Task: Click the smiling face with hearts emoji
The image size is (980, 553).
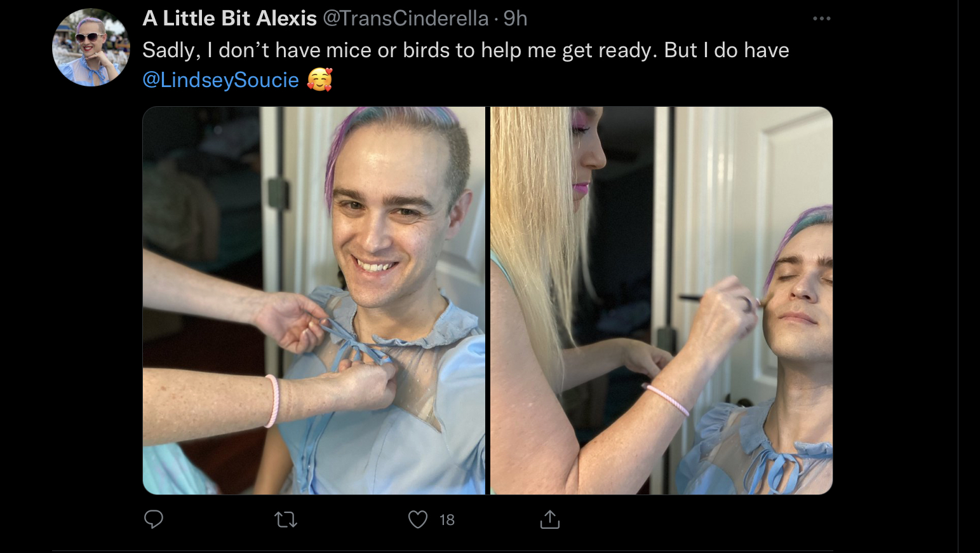Action: pyautogui.click(x=319, y=79)
